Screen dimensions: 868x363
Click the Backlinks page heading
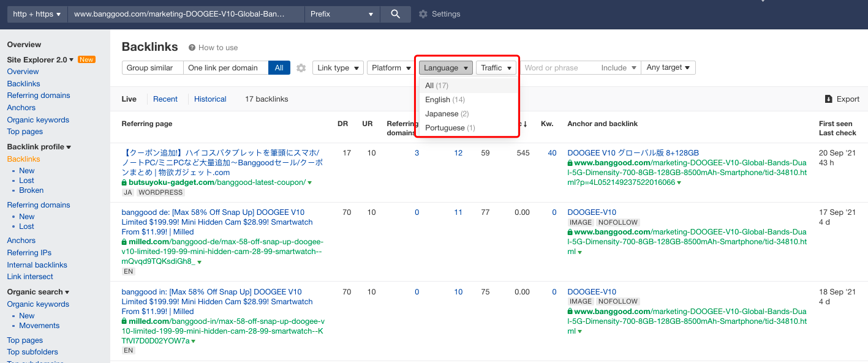tap(150, 47)
